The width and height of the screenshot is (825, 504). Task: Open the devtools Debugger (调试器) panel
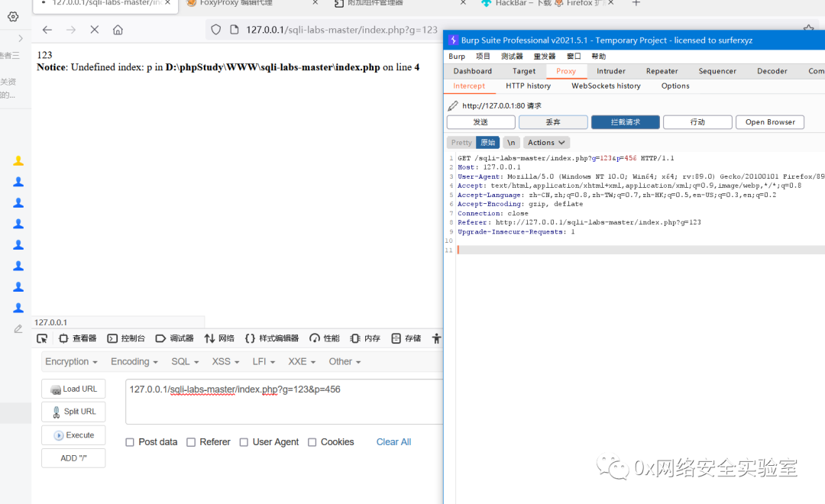175,338
